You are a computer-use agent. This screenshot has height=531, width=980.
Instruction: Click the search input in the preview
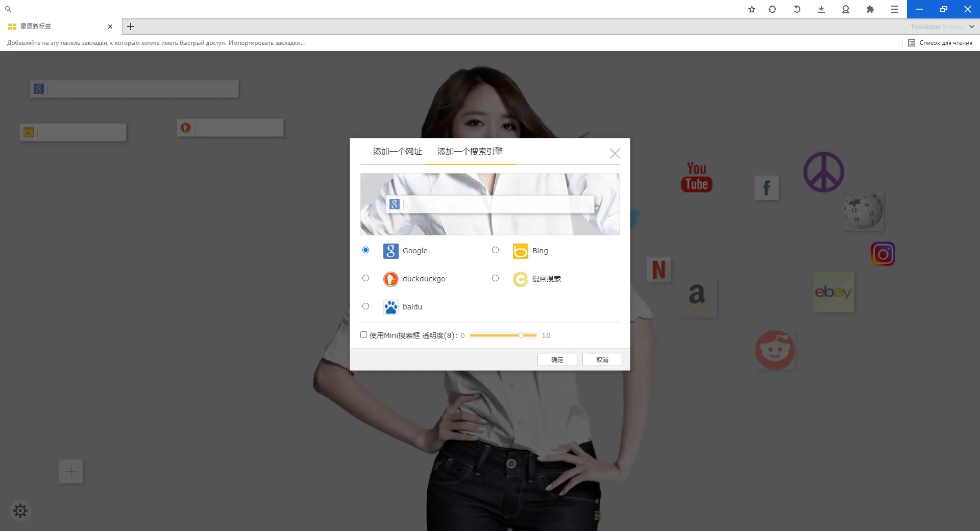(490, 205)
